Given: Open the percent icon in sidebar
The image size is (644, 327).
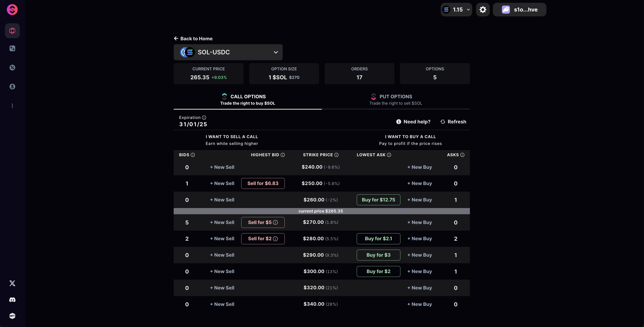Looking at the screenshot, I should (12, 68).
